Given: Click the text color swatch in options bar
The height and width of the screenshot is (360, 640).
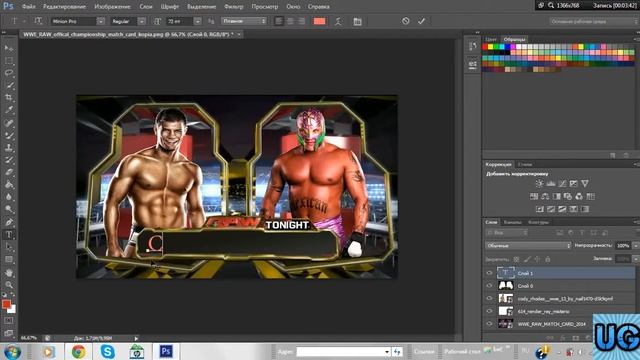Looking at the screenshot, I should pyautogui.click(x=319, y=21).
